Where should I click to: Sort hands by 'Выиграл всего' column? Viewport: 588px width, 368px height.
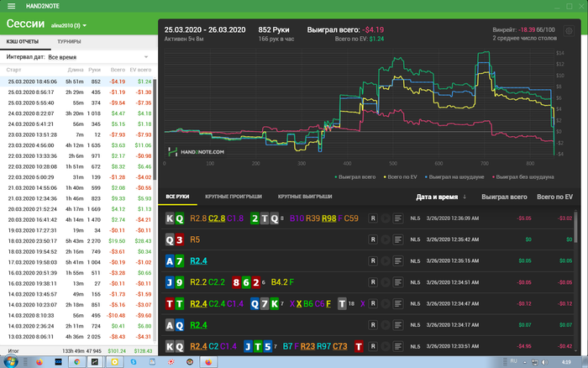(x=504, y=197)
